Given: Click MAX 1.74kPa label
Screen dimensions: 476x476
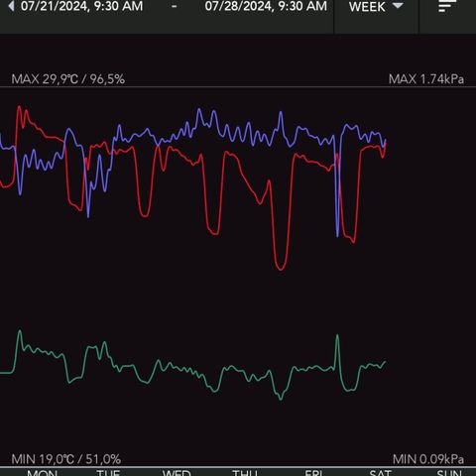Looking at the screenshot, I should point(426,79).
